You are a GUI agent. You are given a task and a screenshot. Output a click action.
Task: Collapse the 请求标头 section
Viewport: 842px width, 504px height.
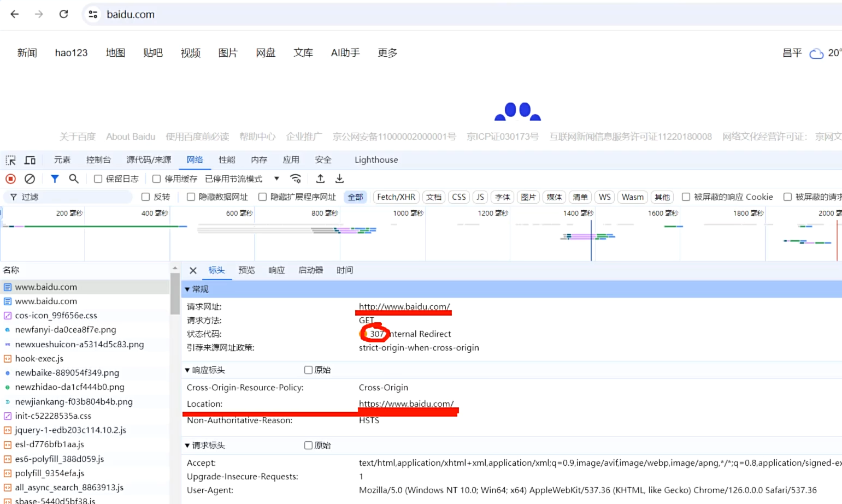[x=187, y=446]
